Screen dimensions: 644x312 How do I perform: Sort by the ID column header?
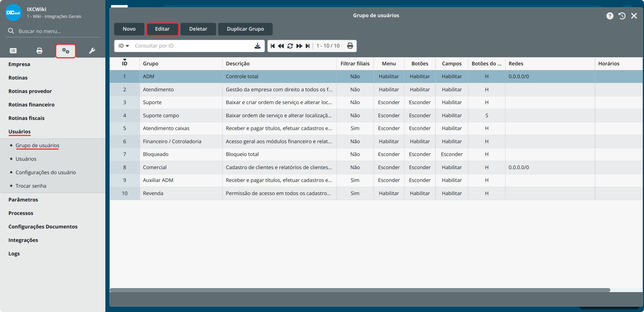(125, 64)
